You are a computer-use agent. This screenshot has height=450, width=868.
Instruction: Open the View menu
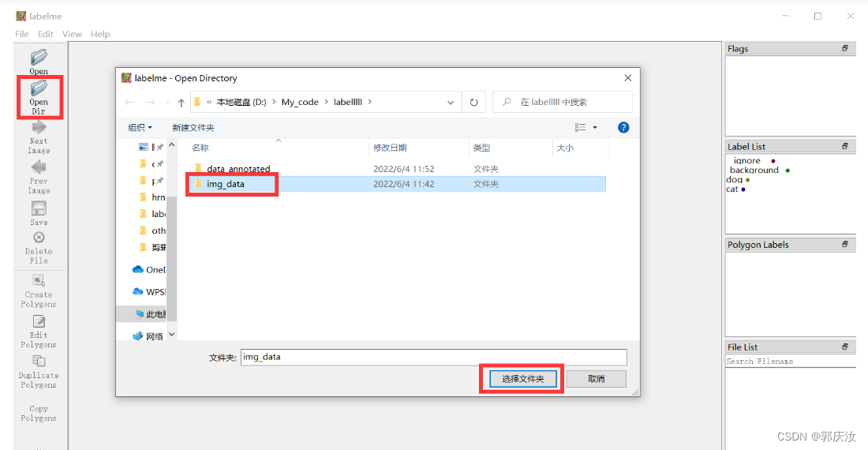point(72,34)
